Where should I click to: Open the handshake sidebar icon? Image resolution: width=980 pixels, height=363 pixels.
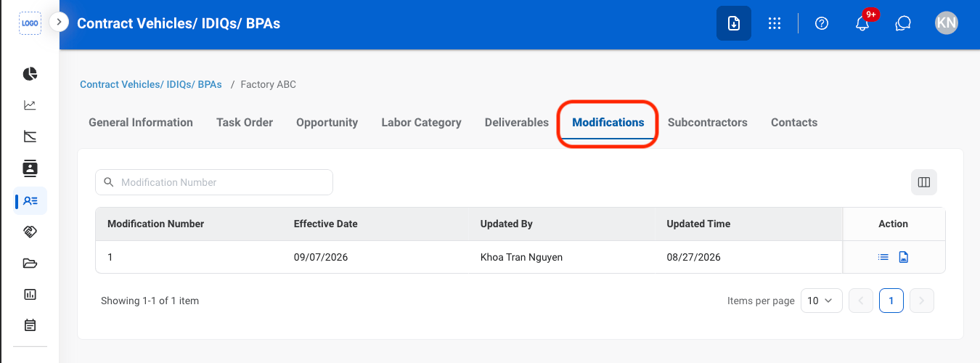click(30, 232)
